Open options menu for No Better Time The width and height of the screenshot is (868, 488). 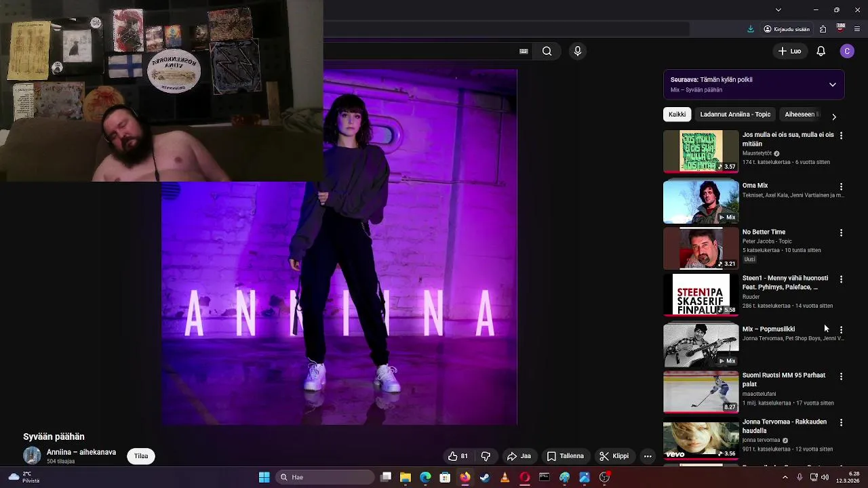pyautogui.click(x=841, y=232)
